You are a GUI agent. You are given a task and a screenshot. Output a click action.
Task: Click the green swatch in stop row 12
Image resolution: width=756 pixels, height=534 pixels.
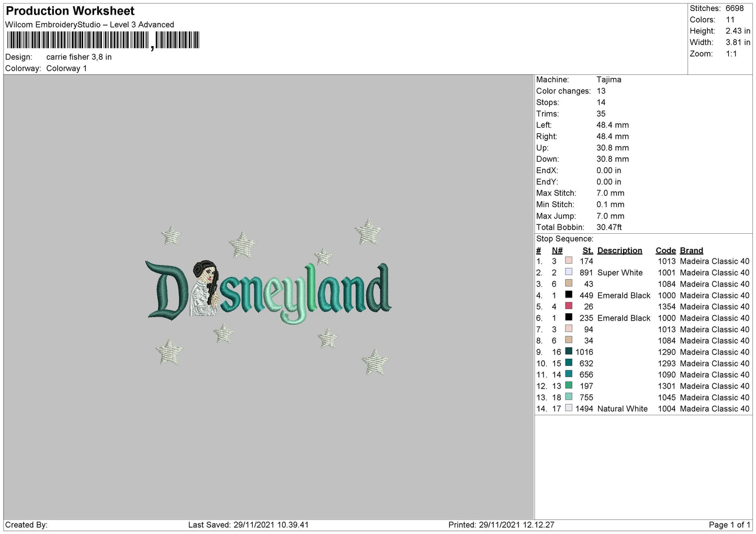click(x=569, y=385)
